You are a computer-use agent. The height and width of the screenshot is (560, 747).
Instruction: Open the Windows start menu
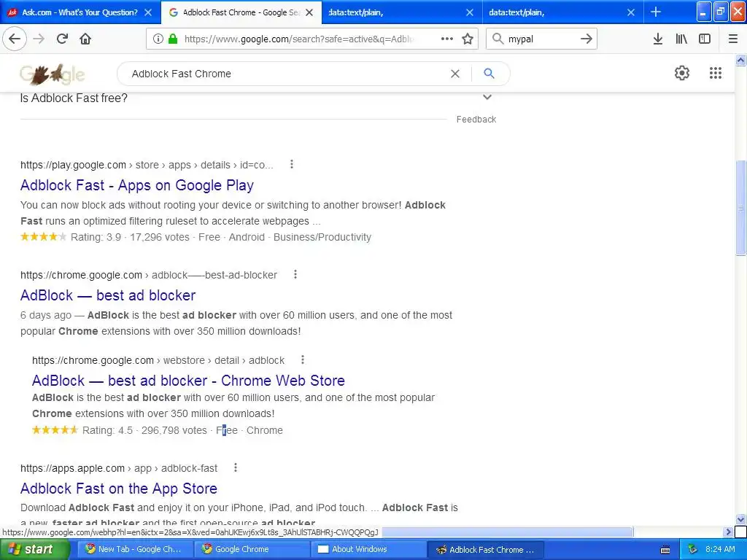coord(35,549)
